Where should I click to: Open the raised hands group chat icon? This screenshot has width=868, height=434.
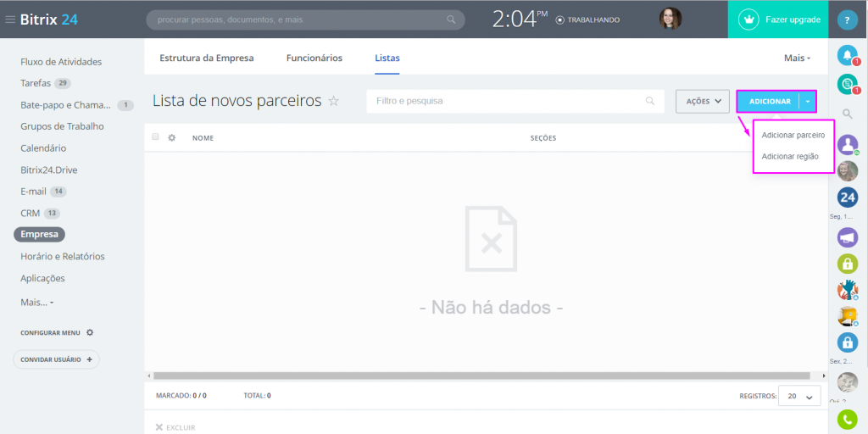(848, 290)
